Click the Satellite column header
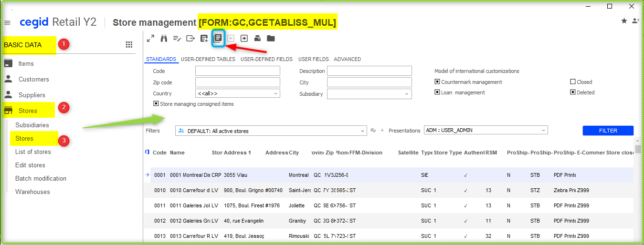 point(408,153)
